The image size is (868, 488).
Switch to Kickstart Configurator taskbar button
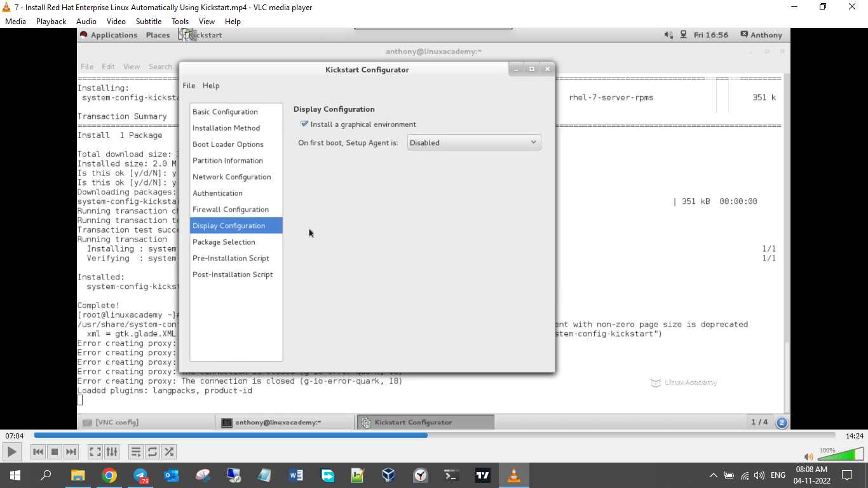426,422
